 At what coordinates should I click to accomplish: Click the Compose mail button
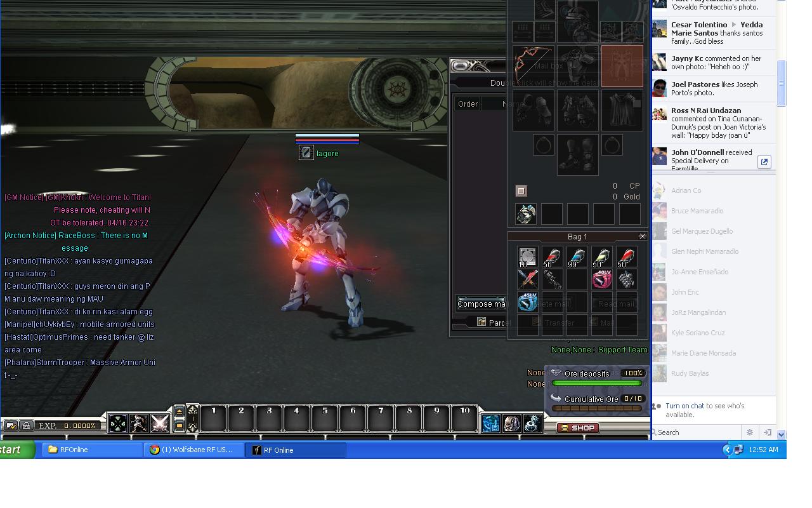(481, 304)
